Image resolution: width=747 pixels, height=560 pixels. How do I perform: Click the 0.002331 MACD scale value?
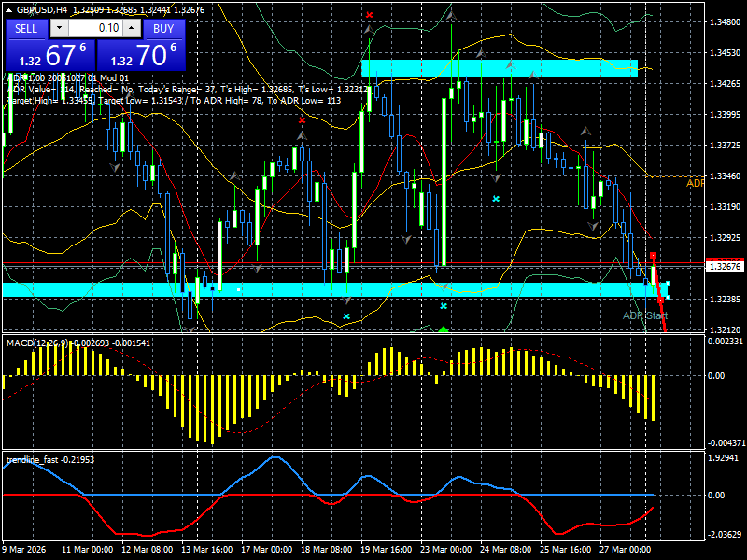pyautogui.click(x=726, y=341)
